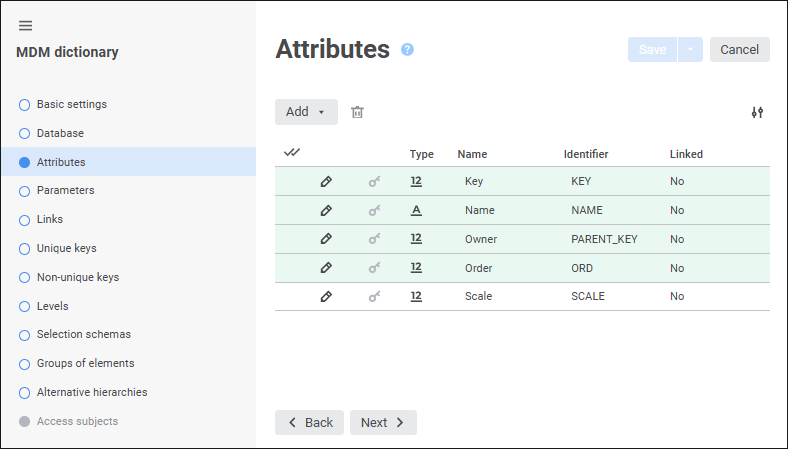This screenshot has width=788, height=449.
Task: Edit the Key attribute with pencil icon
Action: (x=326, y=182)
